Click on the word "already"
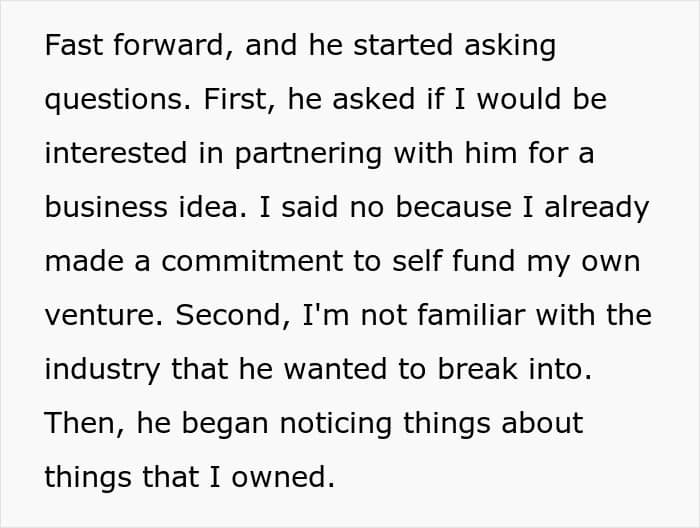This screenshot has height=528, width=700. 596,209
